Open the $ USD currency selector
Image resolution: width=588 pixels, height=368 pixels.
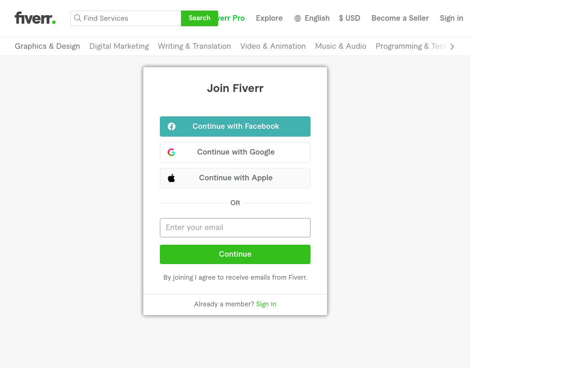pos(350,18)
